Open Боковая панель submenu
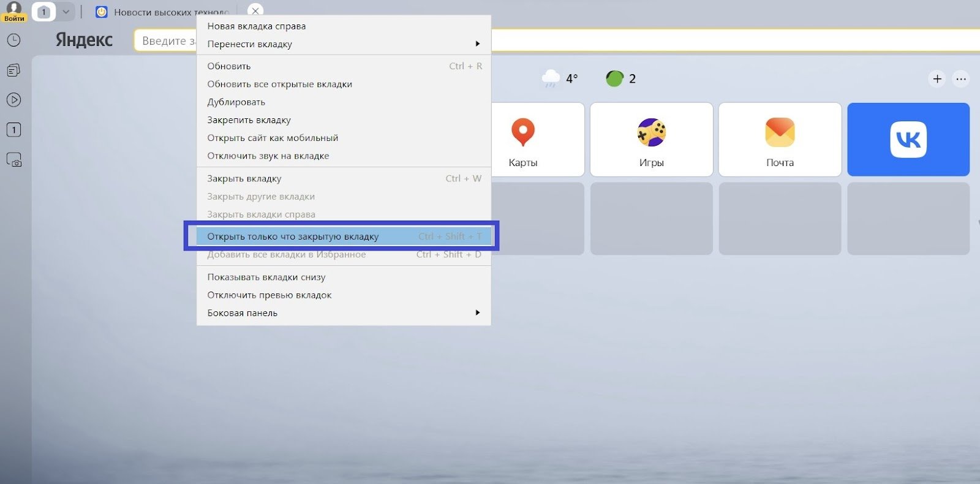980x484 pixels. click(x=344, y=312)
